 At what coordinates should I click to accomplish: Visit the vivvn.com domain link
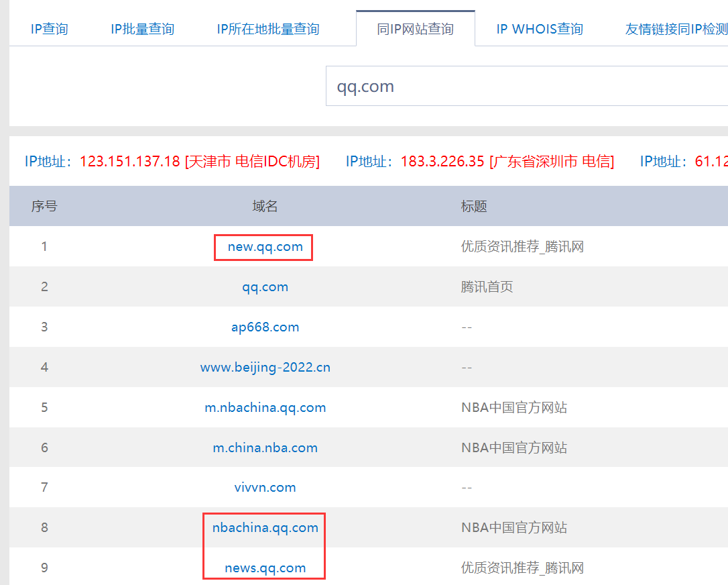pyautogui.click(x=265, y=488)
